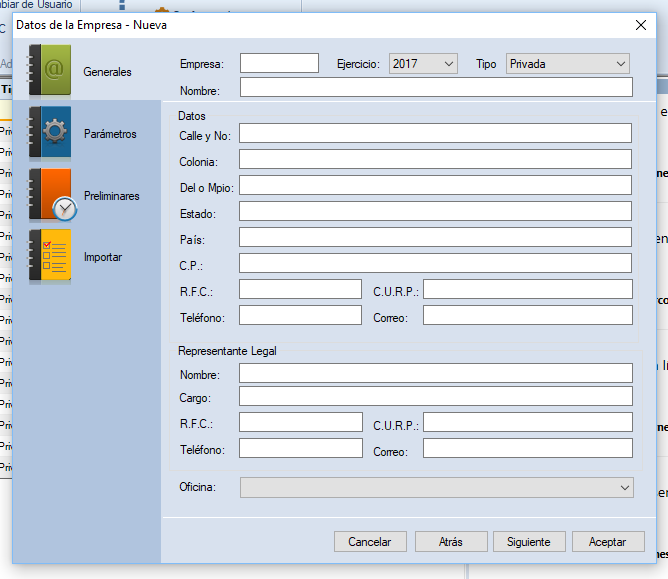Expand the Tipo dropdown showing Privada
The image size is (668, 579).
(x=567, y=64)
